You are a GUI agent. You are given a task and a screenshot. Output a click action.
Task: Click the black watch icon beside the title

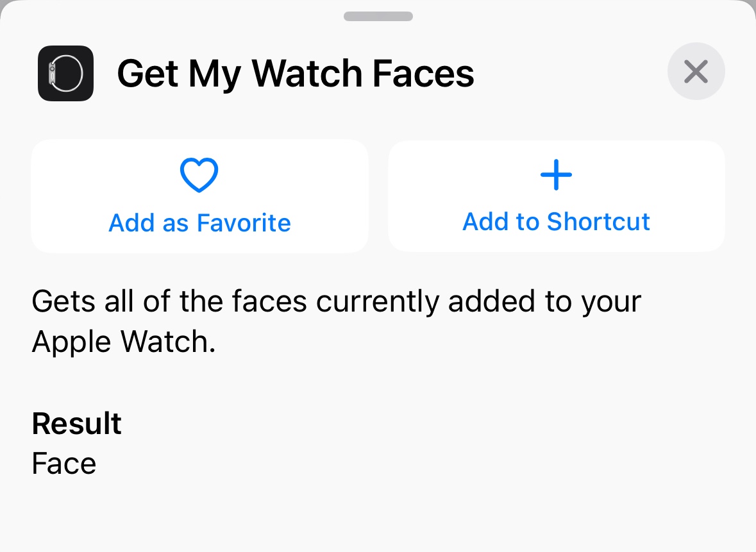(x=65, y=73)
